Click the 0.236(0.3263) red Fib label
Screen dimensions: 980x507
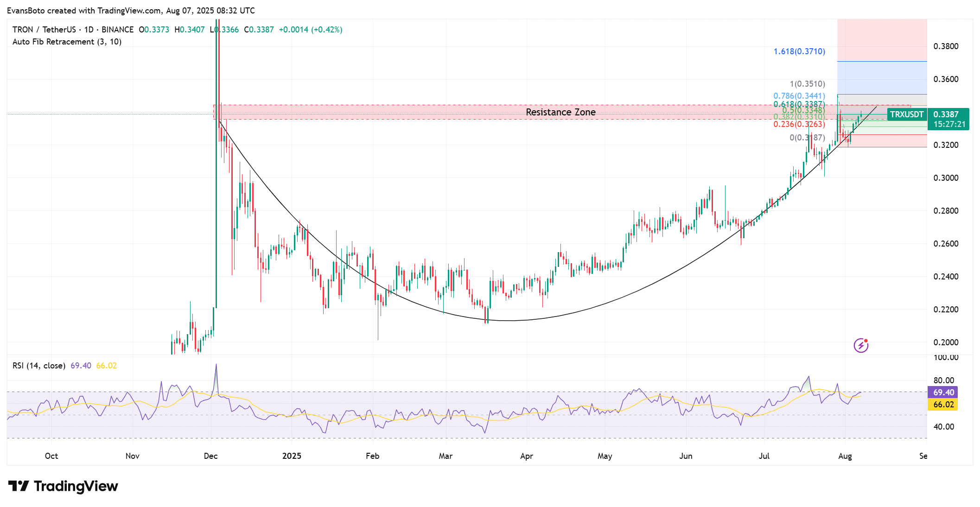(x=799, y=124)
